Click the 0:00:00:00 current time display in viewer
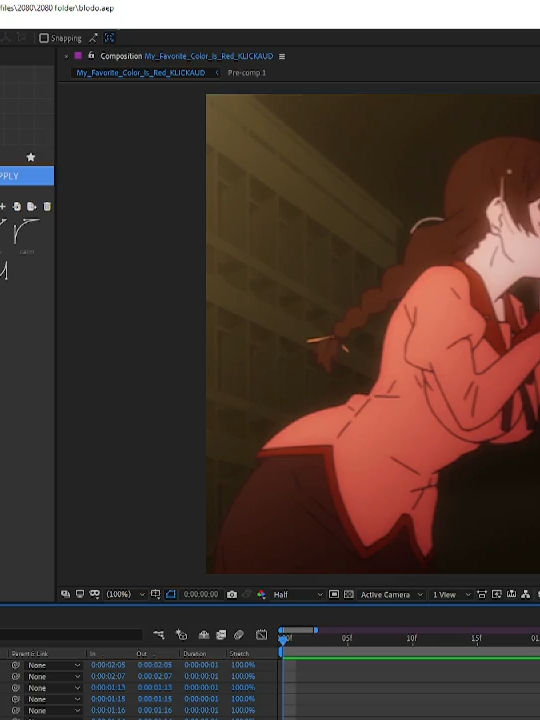 201,594
